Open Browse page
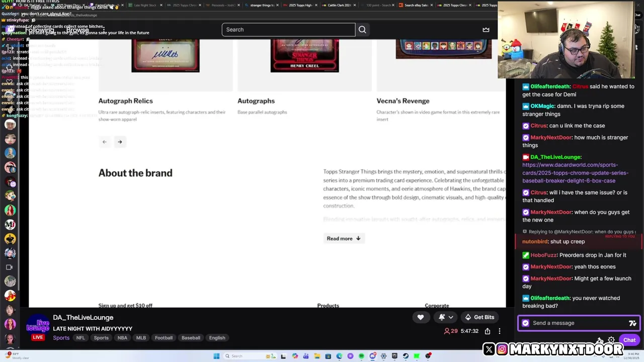Screen dimensions: 644x362 coord(77,30)
